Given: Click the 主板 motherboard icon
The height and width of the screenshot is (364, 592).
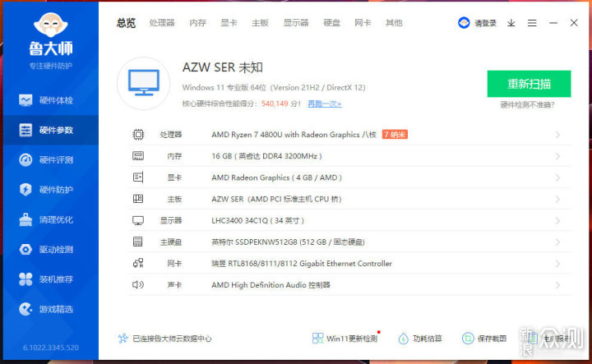Looking at the screenshot, I should pos(138,199).
